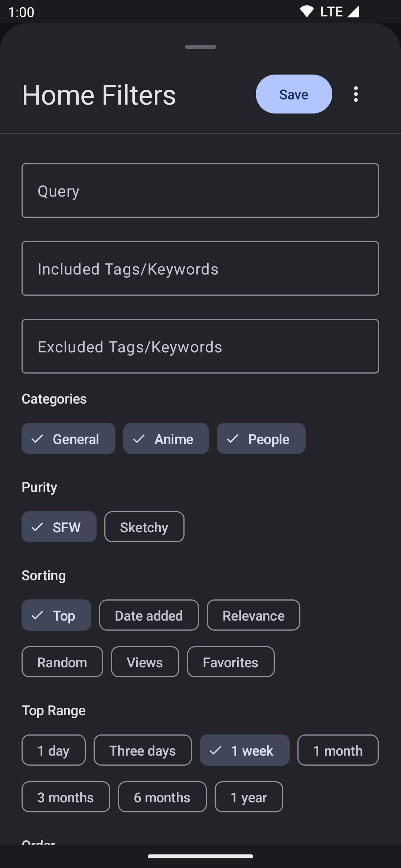Image resolution: width=401 pixels, height=868 pixels.
Task: Disable the SFW purity chip
Action: [59, 527]
